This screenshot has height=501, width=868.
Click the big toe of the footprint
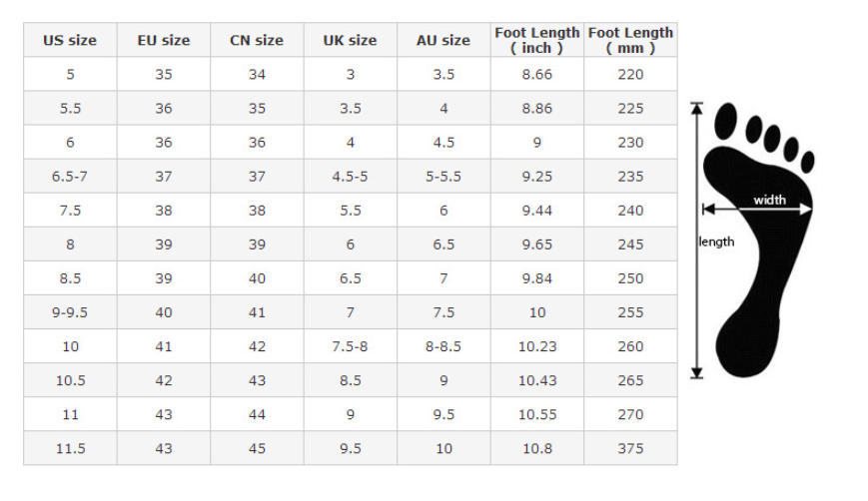click(729, 122)
